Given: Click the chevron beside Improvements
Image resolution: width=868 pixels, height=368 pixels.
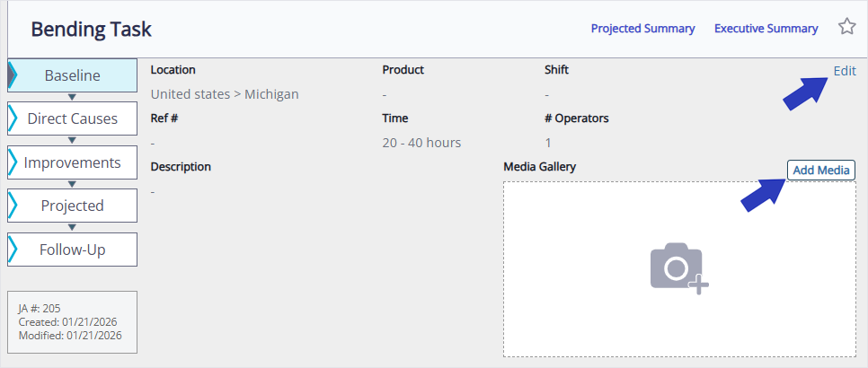Looking at the screenshot, I should [13, 162].
